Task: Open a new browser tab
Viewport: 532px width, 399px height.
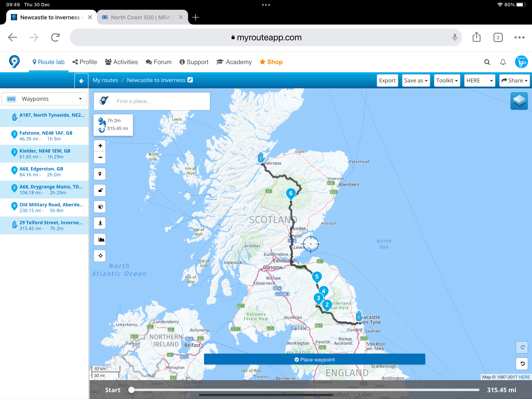Action: [x=196, y=17]
